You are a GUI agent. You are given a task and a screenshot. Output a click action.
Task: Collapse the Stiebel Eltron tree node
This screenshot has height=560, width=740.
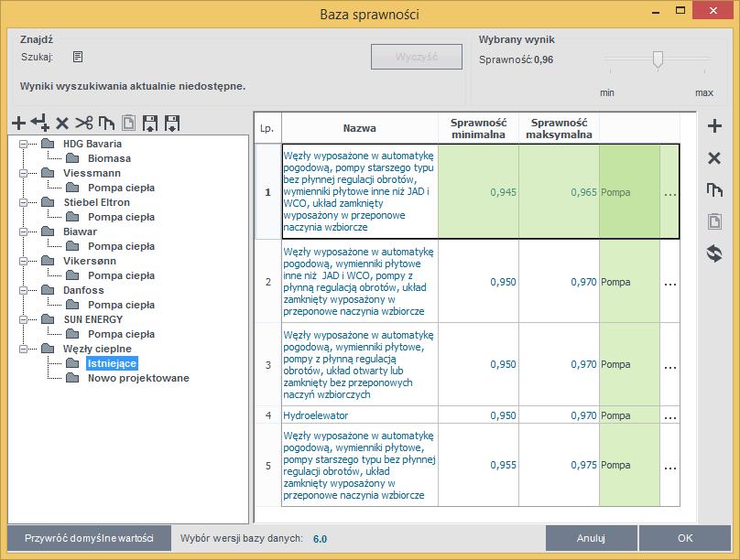click(x=23, y=203)
